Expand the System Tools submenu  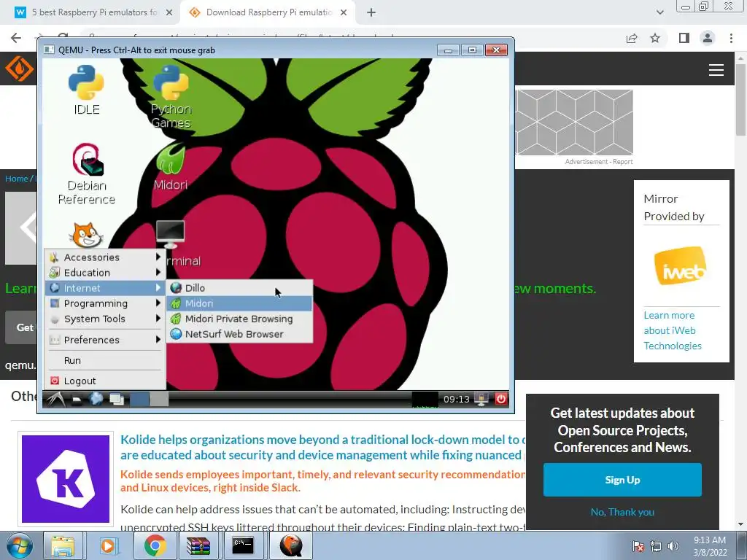105,319
